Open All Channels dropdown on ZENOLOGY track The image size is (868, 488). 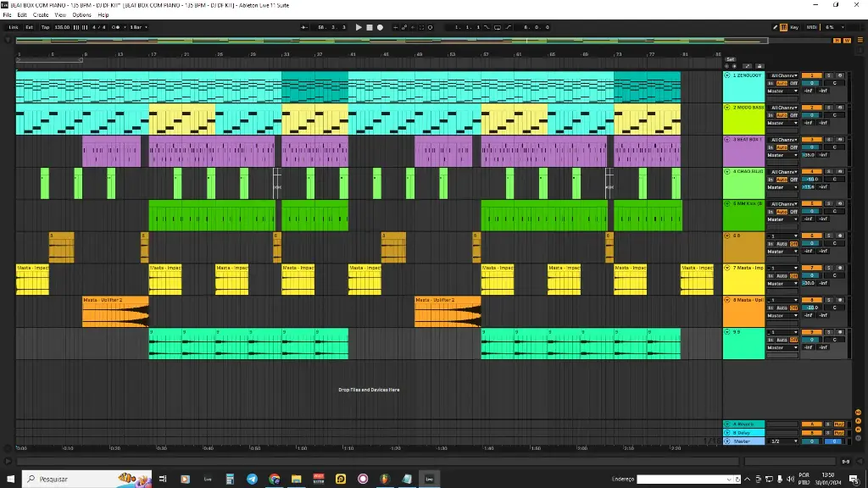tap(782, 75)
